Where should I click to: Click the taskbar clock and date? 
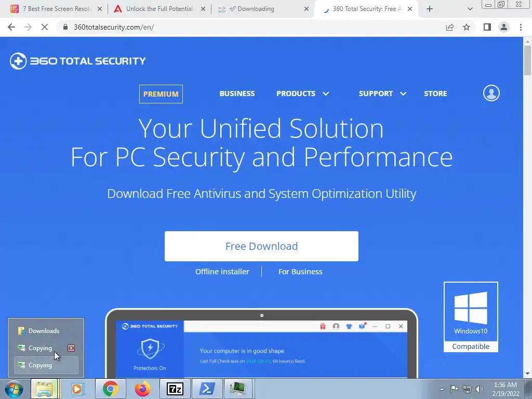pos(506,389)
